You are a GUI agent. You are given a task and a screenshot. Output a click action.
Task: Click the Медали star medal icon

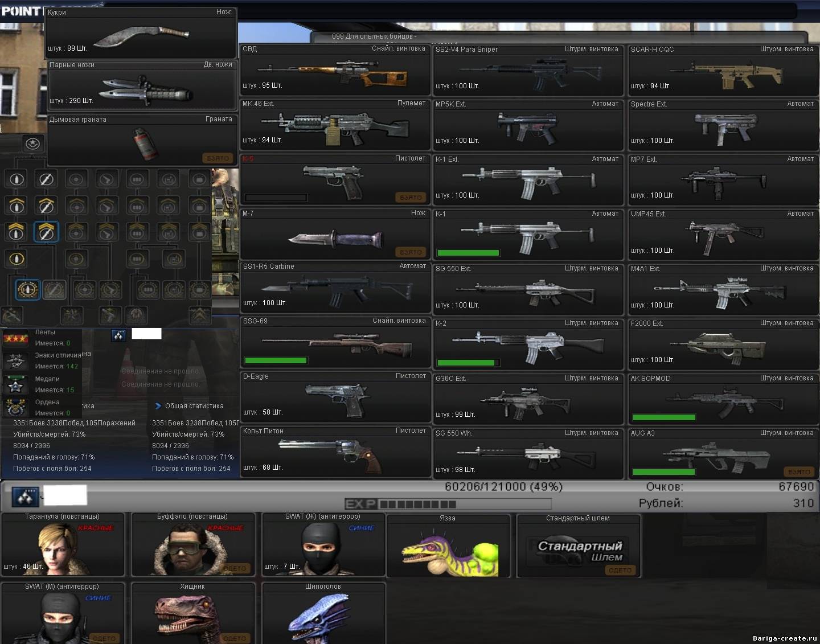tap(16, 385)
